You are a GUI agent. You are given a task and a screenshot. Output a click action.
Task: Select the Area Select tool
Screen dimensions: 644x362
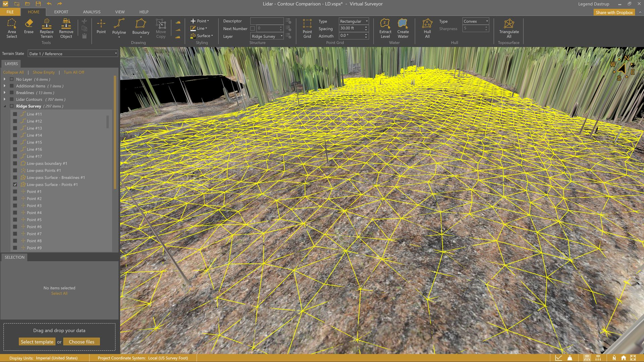12,28
